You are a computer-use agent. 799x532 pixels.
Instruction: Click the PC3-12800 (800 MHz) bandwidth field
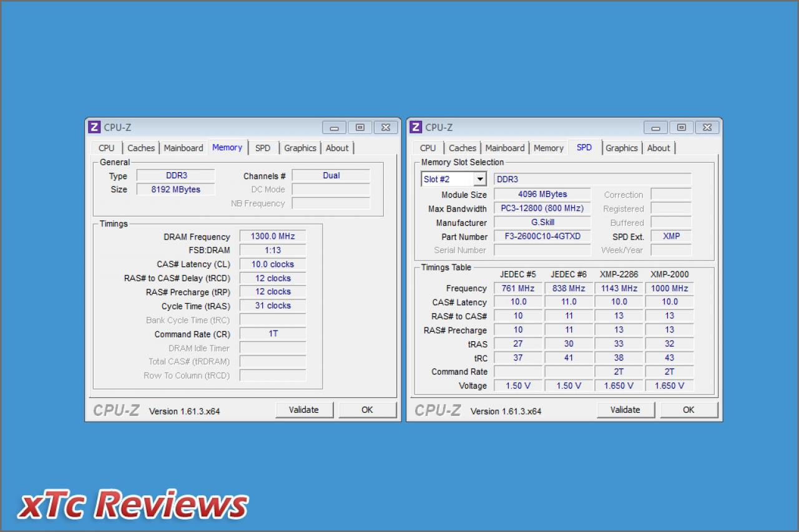(542, 208)
